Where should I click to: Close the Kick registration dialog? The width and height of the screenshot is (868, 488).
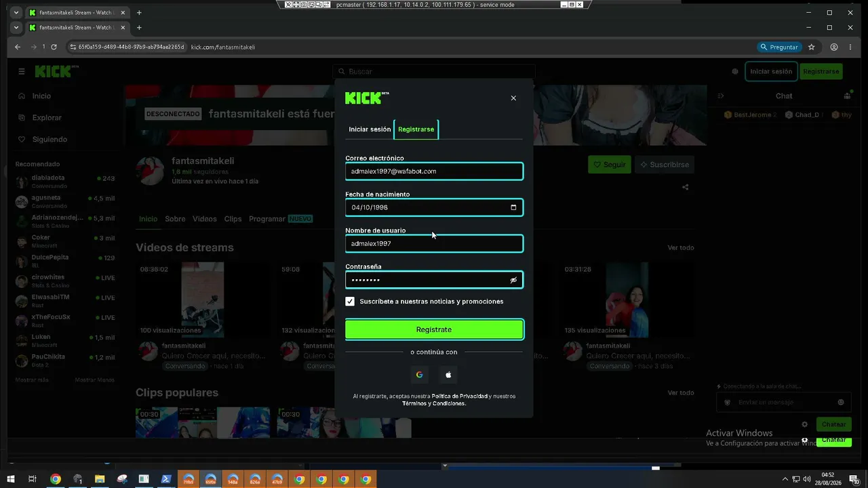point(513,98)
